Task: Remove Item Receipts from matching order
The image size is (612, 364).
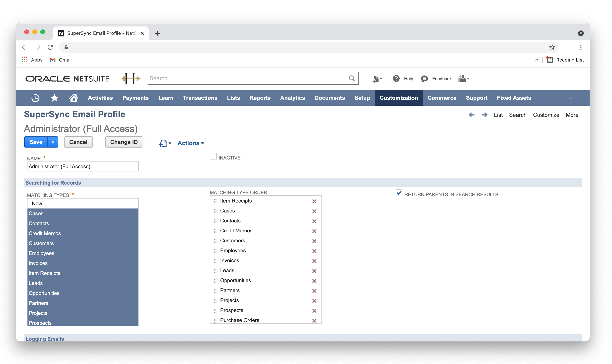Action: coord(314,201)
